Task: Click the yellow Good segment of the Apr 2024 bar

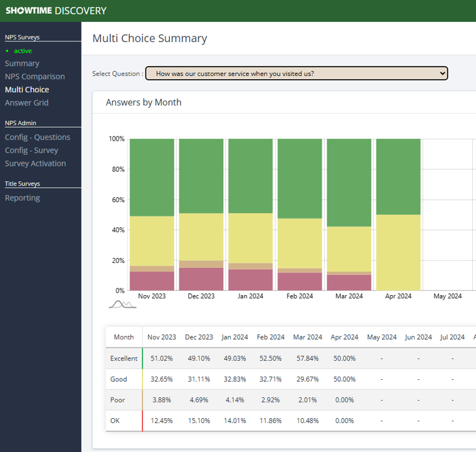Action: click(398, 252)
